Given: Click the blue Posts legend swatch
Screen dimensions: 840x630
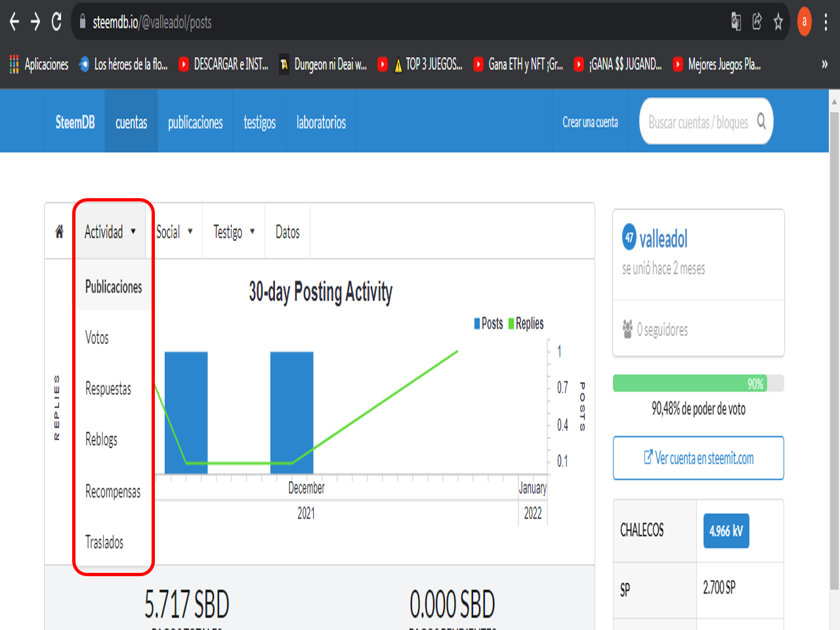Looking at the screenshot, I should 477,324.
